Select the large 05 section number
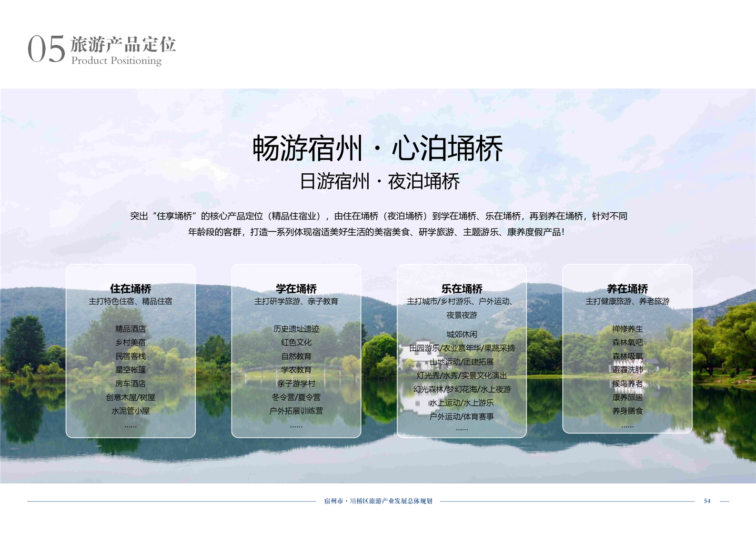This screenshot has height=534, width=756. pos(46,49)
